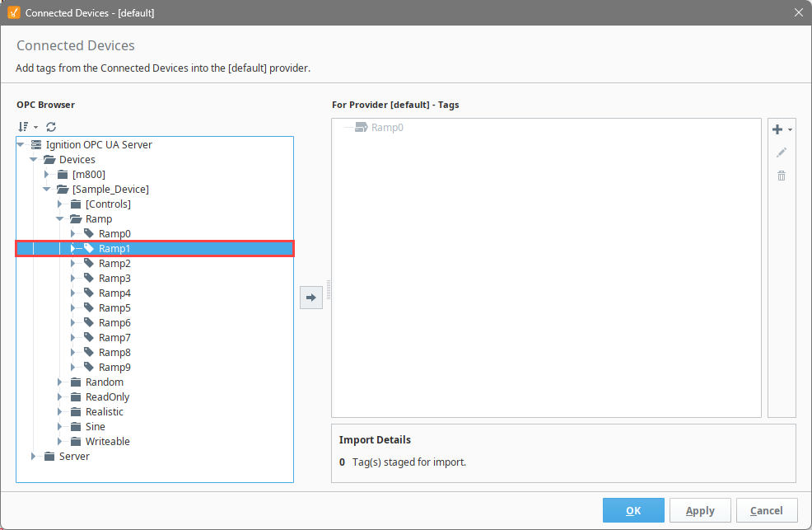Click the OK button
The image size is (812, 530).
pos(633,510)
